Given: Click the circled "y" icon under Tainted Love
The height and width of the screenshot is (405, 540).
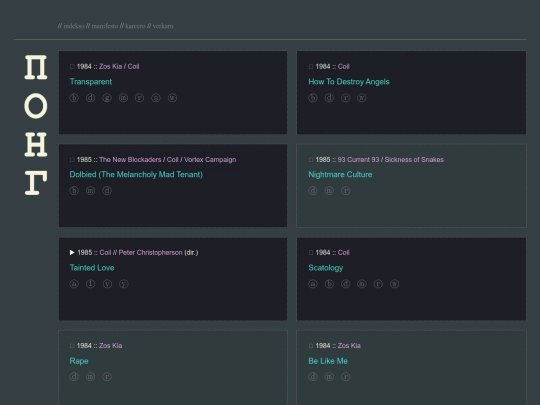Looking at the screenshot, I should pos(124,284).
